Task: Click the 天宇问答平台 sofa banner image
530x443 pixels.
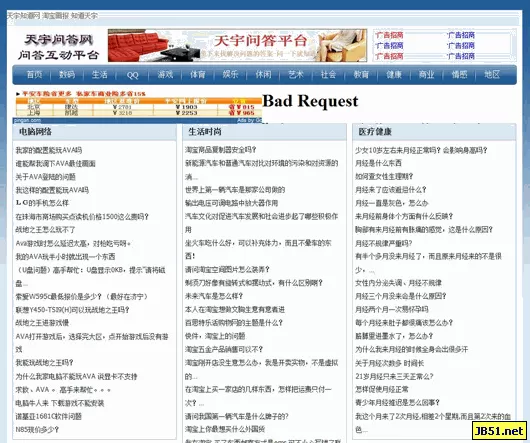Action: (237, 45)
